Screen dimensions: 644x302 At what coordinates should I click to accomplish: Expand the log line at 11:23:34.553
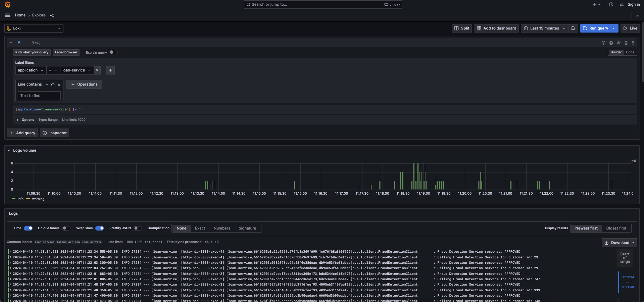pos(10,252)
